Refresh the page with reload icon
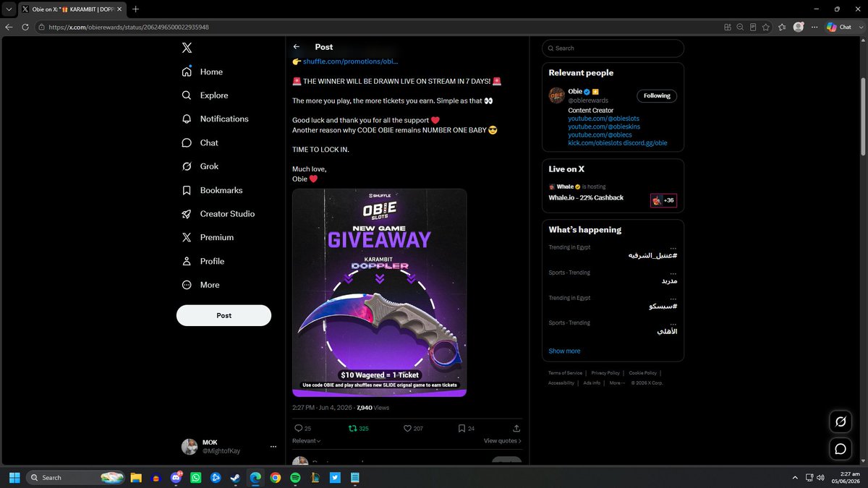868x488 pixels. click(x=25, y=27)
